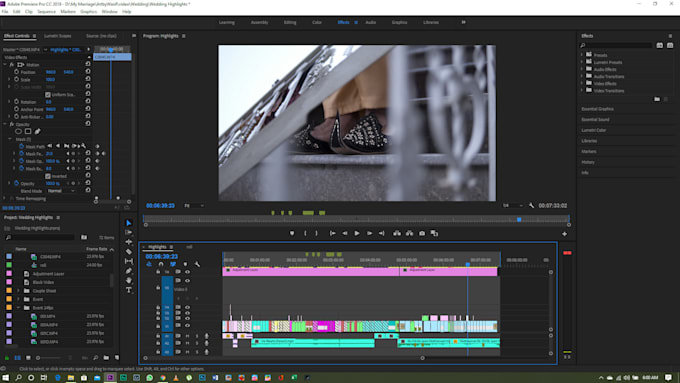Select the Selection tool arrow
Screen dimensions: 680x383
point(129,223)
